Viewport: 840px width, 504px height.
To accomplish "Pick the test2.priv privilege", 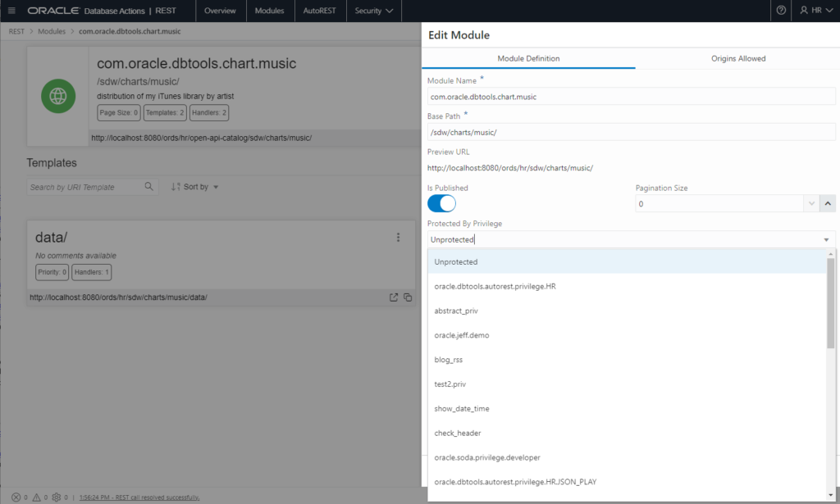I will click(627, 384).
